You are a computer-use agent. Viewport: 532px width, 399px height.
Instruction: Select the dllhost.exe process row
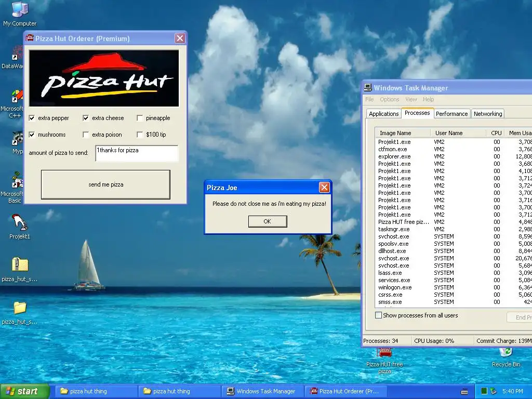click(x=454, y=251)
